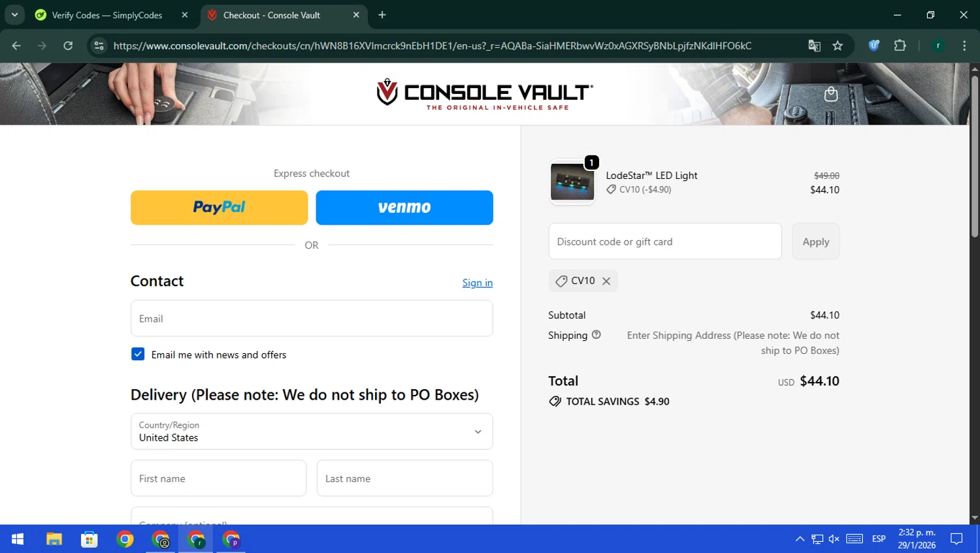980x553 pixels.
Task: Pay with the PayPal express button
Action: tap(219, 208)
